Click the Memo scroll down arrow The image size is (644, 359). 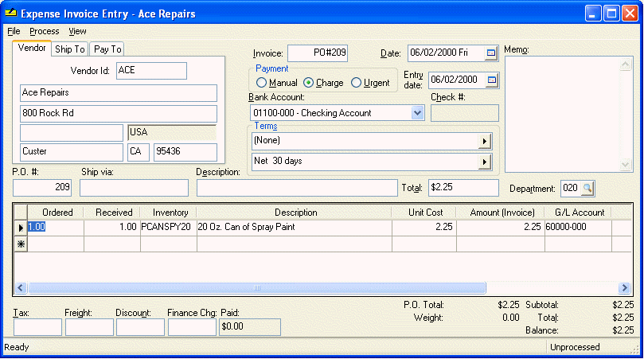pyautogui.click(x=626, y=165)
